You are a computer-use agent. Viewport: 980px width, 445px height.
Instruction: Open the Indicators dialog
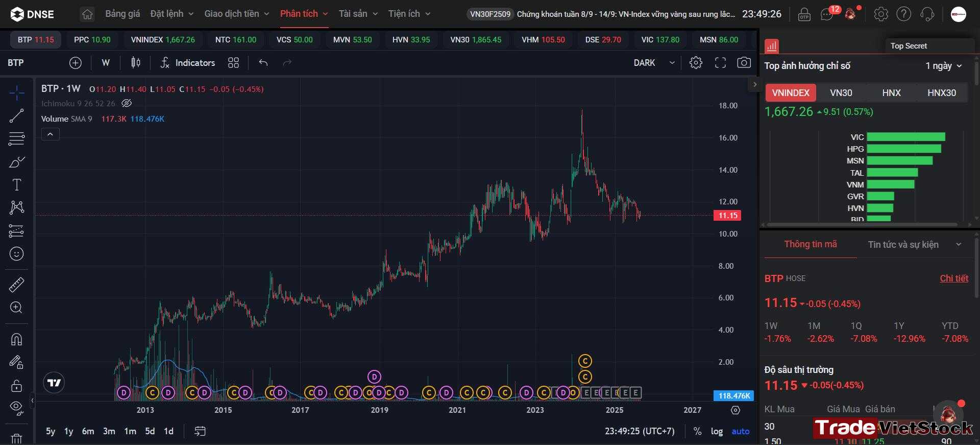click(x=187, y=63)
